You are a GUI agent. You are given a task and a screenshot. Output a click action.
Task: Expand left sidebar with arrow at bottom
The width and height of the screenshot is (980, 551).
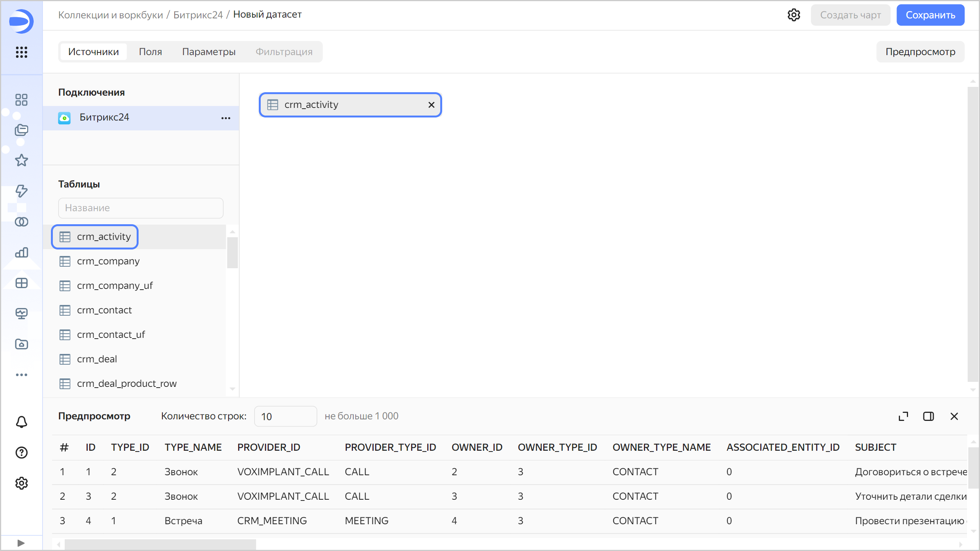21,543
